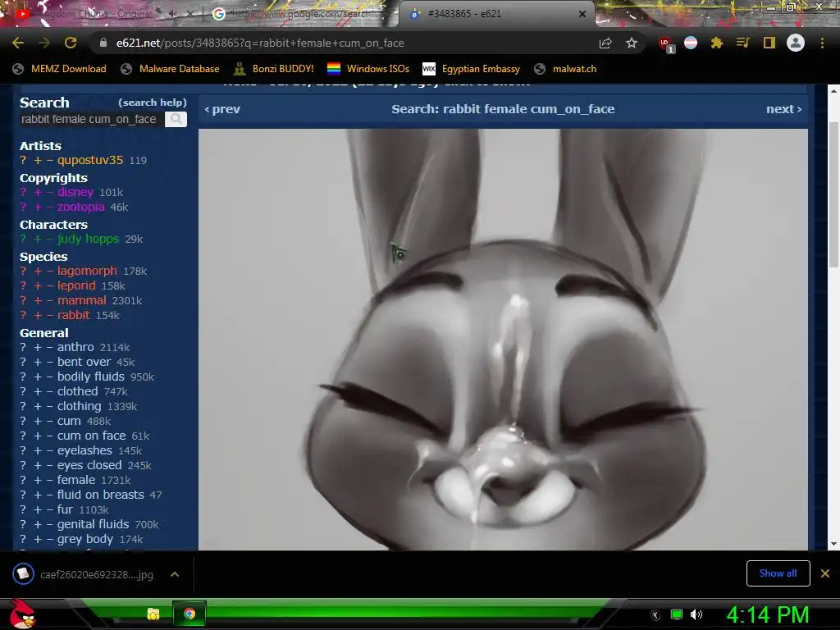Open the media control toolbar icon
The width and height of the screenshot is (840, 630).
742,43
